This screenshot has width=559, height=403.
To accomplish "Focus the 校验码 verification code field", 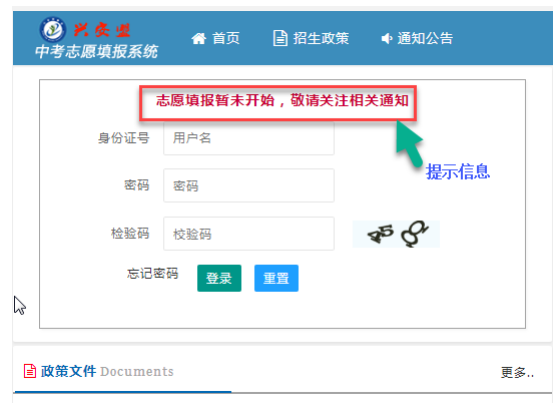I will tap(249, 234).
